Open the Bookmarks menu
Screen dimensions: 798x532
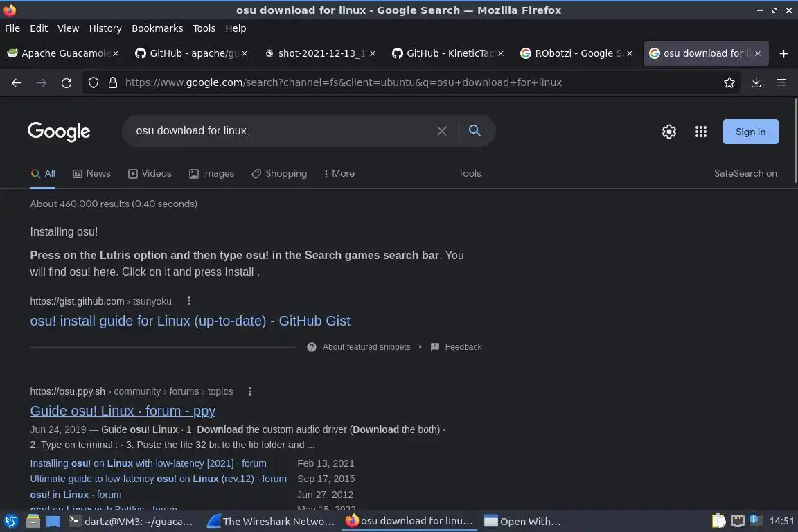pyautogui.click(x=157, y=28)
